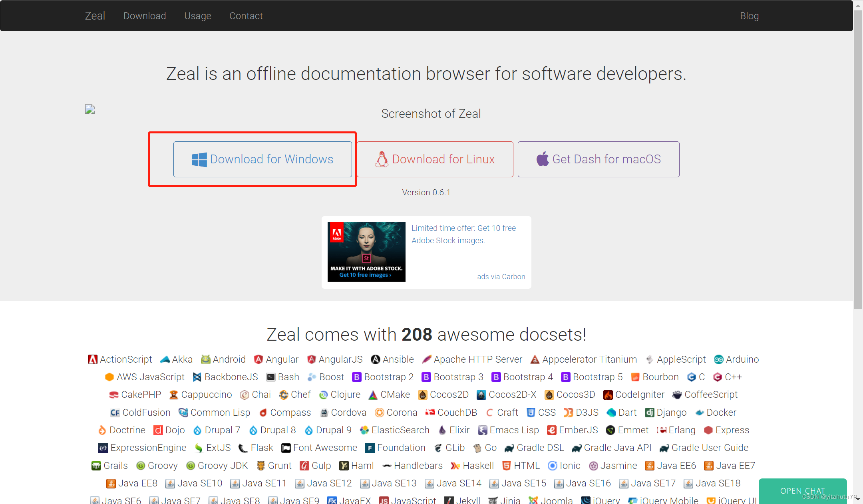Click the Get Dash for macOS button

tap(598, 159)
